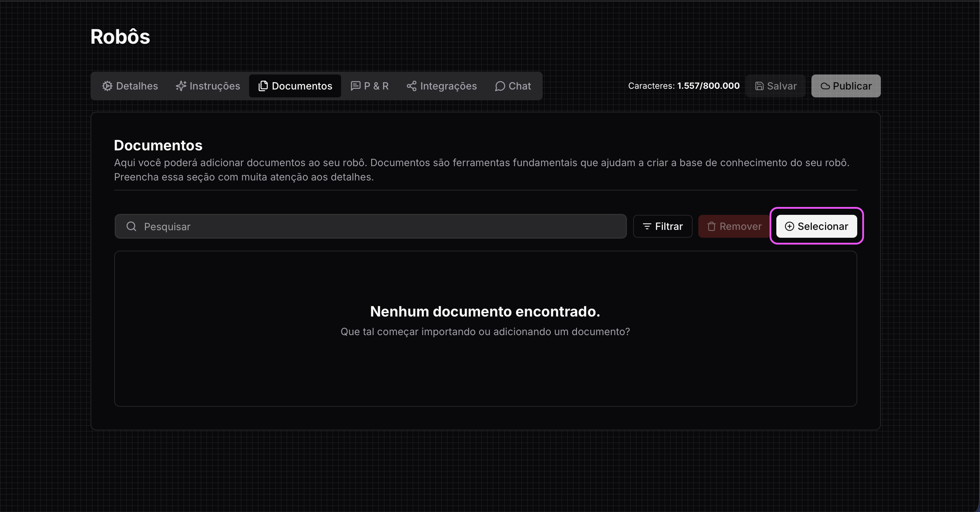980x512 pixels.
Task: Click the magnifier icon in search field
Action: pyautogui.click(x=131, y=227)
